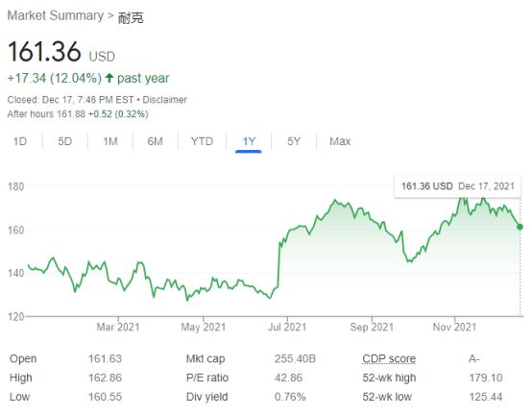Click the Mkt cap value 255.40B
Viewport: 532px width, 415px height.
(x=295, y=358)
